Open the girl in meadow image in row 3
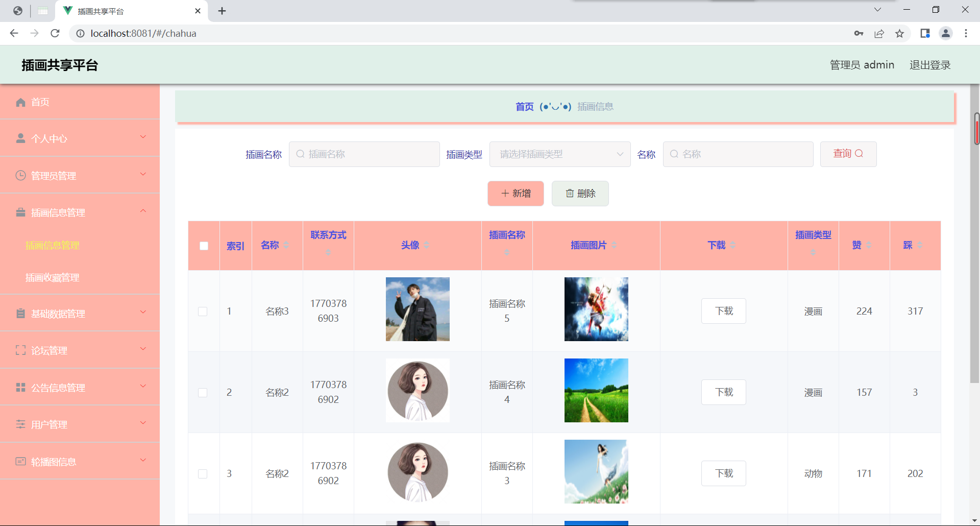The height and width of the screenshot is (526, 980). click(596, 471)
